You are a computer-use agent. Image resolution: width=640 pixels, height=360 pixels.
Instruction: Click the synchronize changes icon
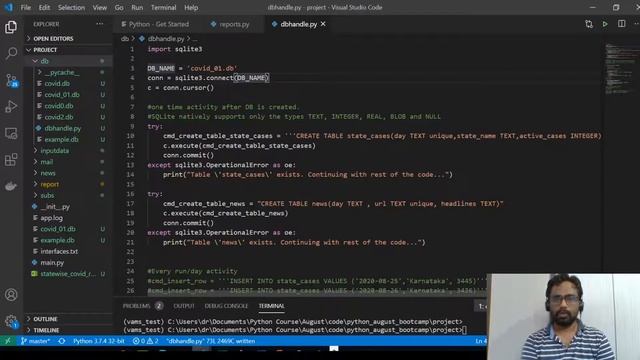62,341
